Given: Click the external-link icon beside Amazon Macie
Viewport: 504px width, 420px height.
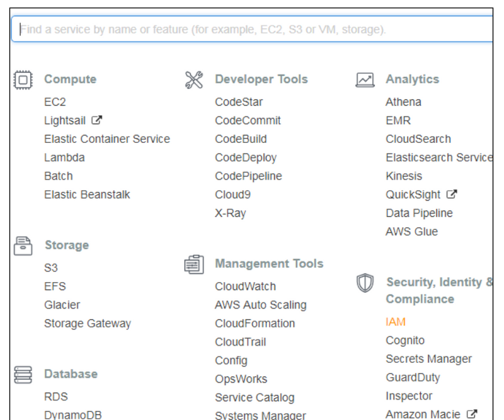Looking at the screenshot, I should 472,414.
